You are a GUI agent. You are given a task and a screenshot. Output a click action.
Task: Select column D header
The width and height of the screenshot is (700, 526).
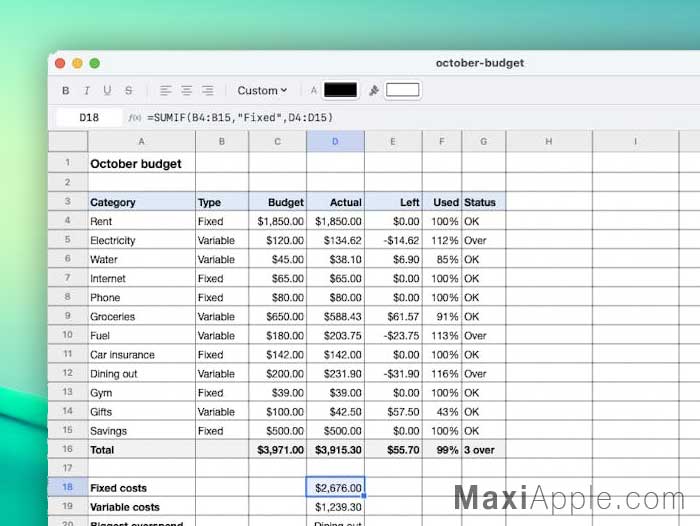(335, 142)
